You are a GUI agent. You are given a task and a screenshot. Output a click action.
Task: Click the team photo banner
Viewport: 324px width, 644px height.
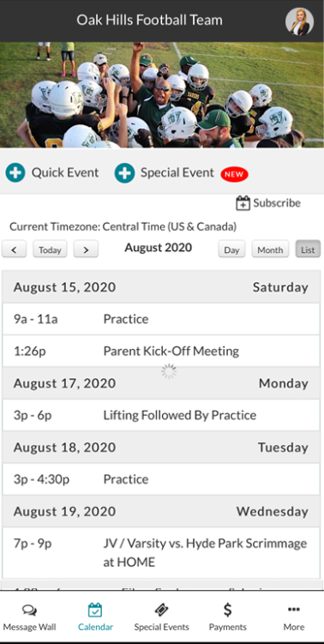coord(162,95)
